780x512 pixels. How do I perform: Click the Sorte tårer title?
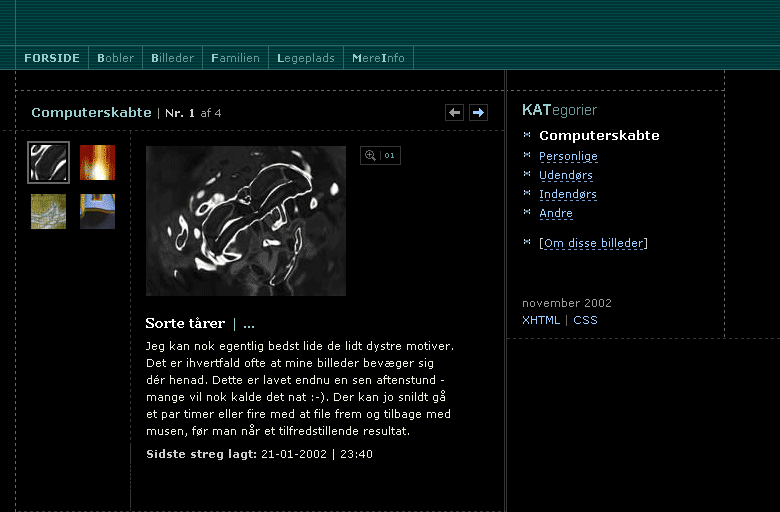pyautogui.click(x=185, y=323)
